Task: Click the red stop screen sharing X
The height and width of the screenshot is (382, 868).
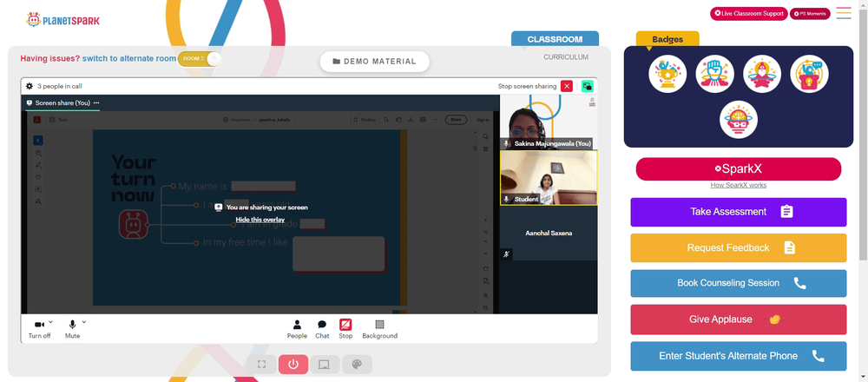Action: (566, 86)
